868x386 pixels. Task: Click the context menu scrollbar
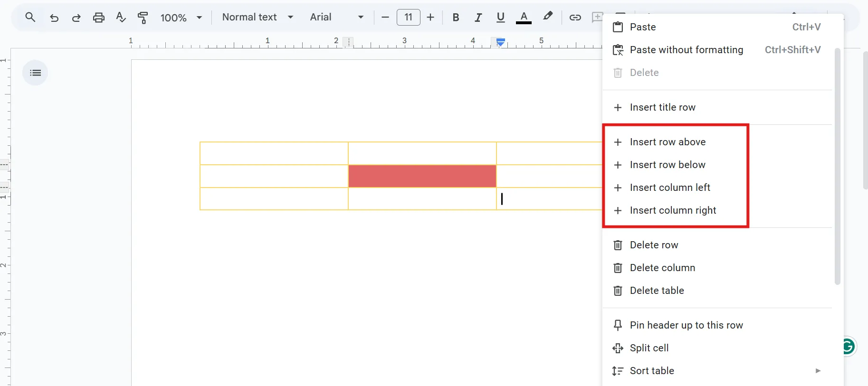[837, 166]
